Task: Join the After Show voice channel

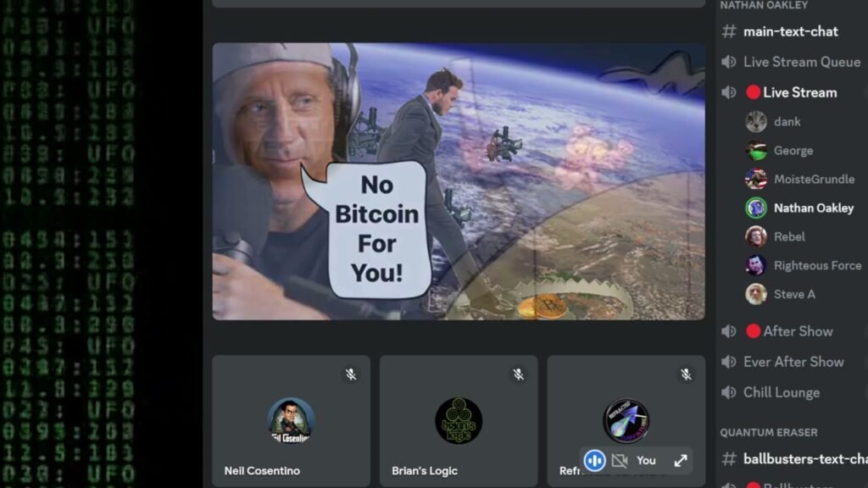Action: 798,331
